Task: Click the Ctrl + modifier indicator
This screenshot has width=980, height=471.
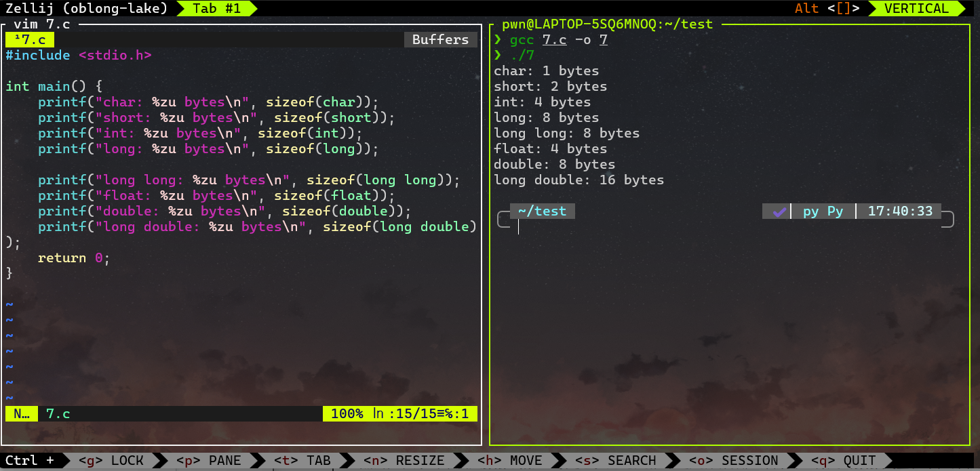Action: [30, 461]
